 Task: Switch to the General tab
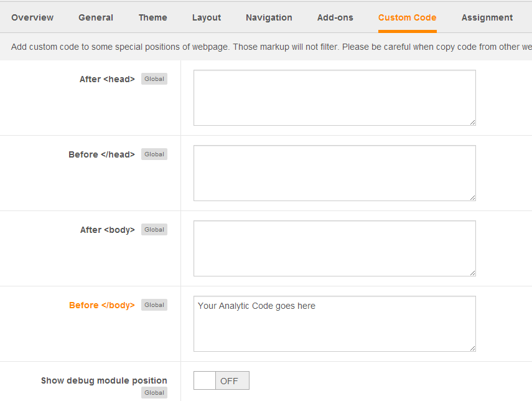[x=96, y=17]
